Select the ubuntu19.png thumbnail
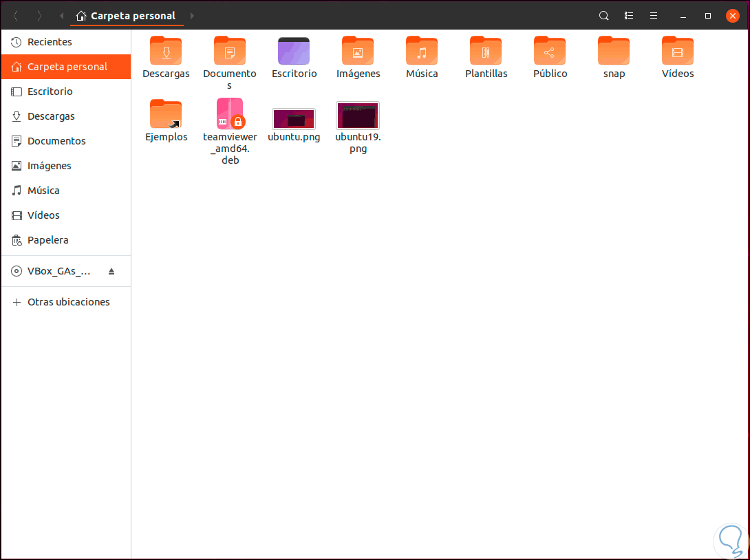 (x=358, y=116)
